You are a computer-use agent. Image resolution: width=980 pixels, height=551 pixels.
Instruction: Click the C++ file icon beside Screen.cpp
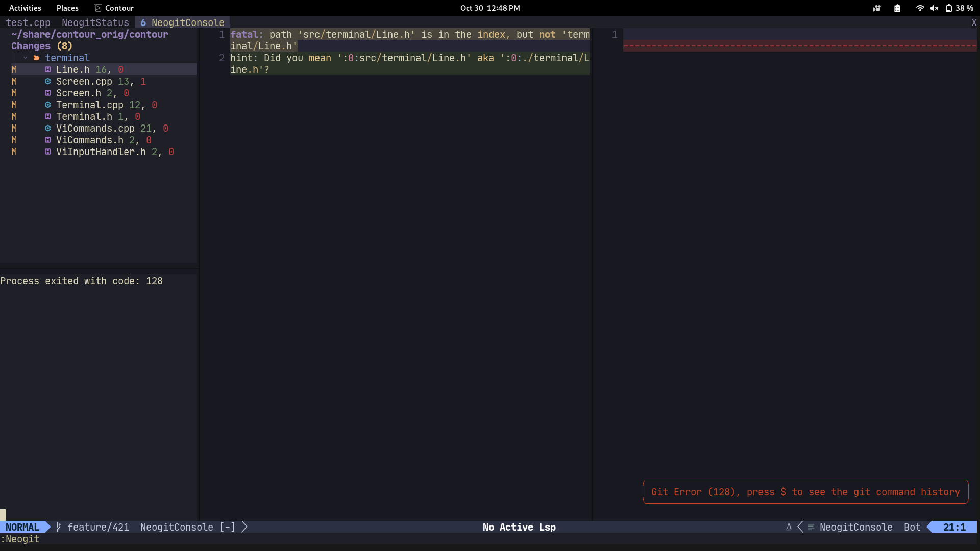(x=47, y=82)
